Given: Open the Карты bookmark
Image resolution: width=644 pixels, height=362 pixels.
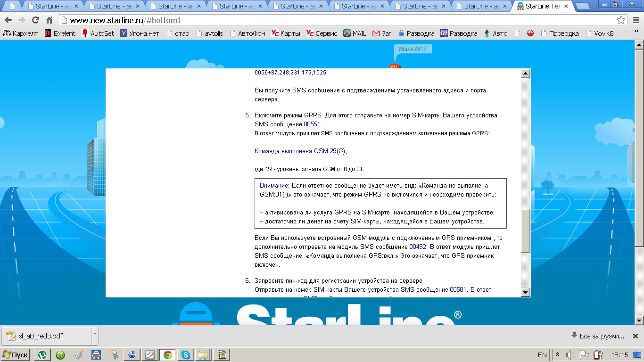Looking at the screenshot, I should pos(286,33).
